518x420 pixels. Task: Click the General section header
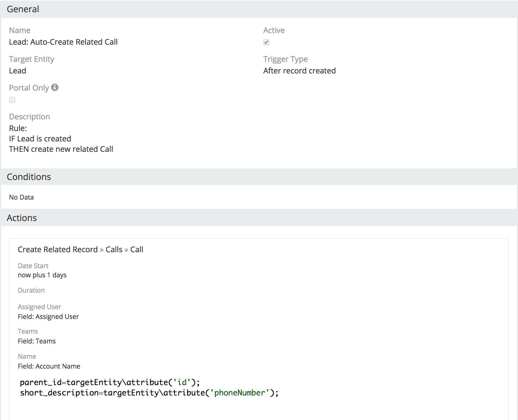coord(23,9)
